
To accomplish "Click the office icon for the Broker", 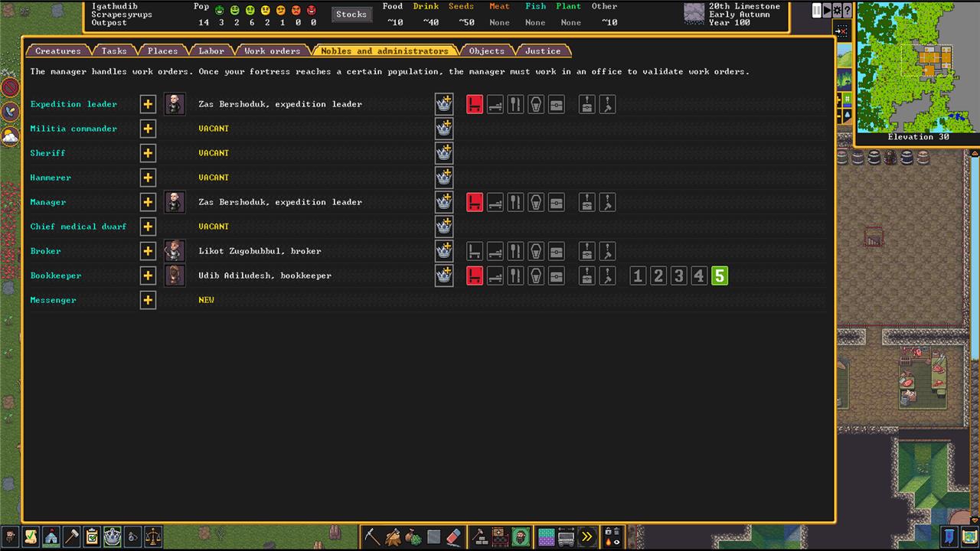I will [475, 251].
